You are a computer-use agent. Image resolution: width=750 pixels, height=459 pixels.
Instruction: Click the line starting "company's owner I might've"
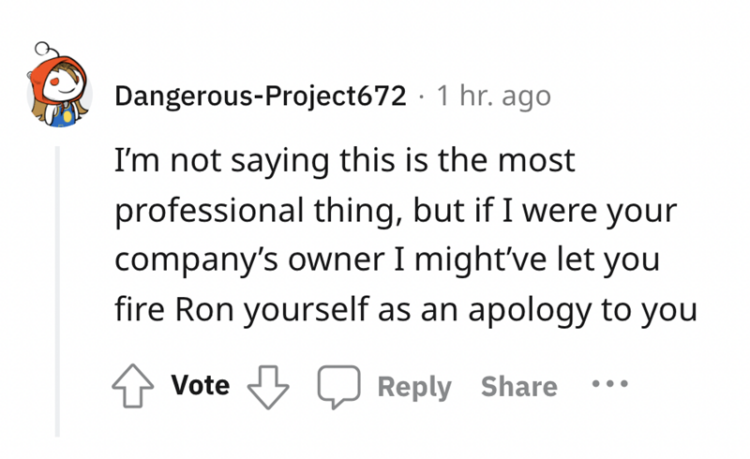(x=387, y=260)
